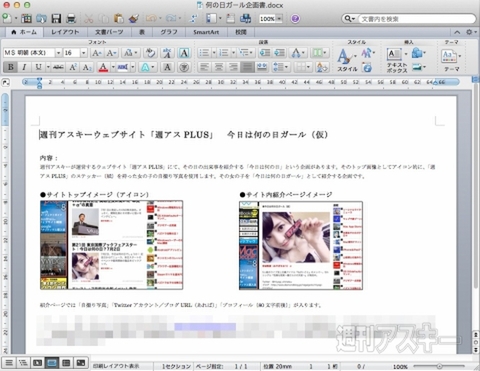480x371 pixels.
Task: Open the Themes icon in ribbon
Action: tap(449, 56)
